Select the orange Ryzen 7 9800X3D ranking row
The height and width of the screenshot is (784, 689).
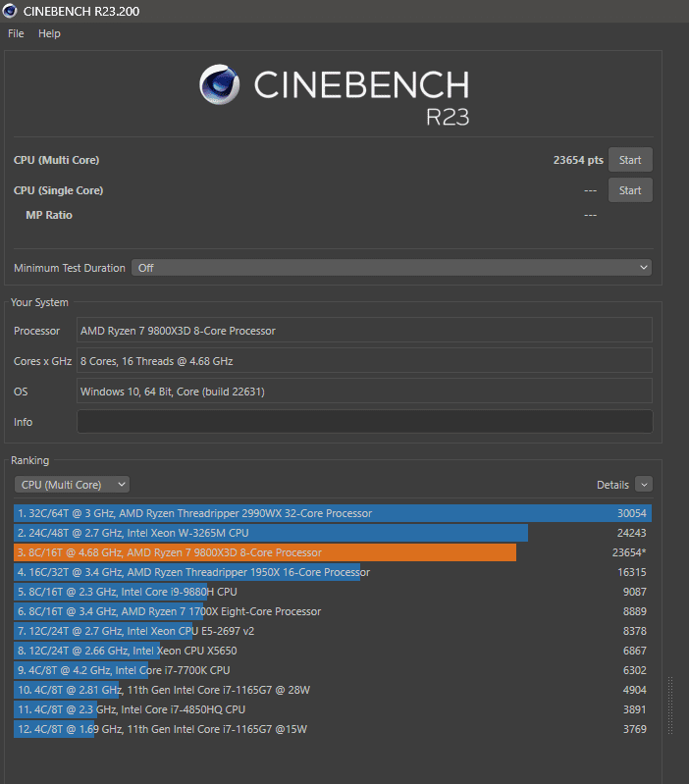coord(333,552)
